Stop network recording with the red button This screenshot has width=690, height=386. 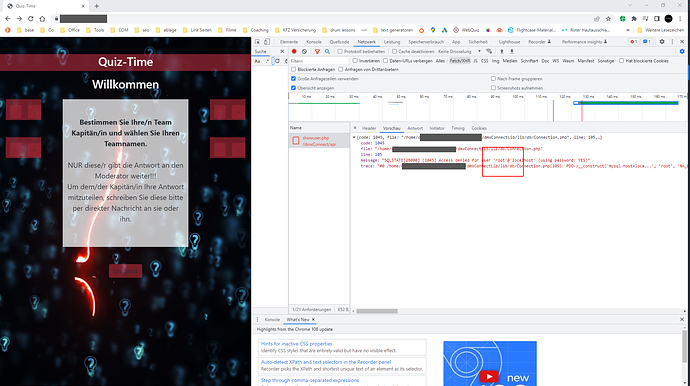pyautogui.click(x=294, y=51)
